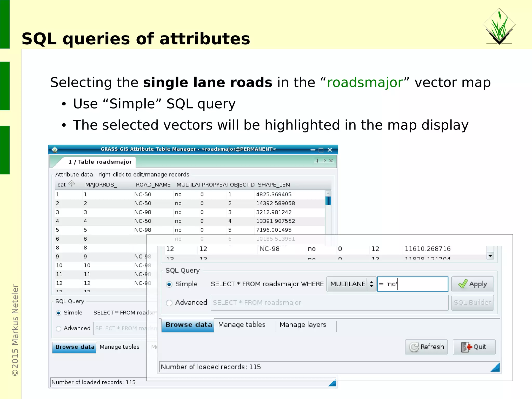Image resolution: width=532 pixels, height=399 pixels.
Task: Click the GRASS icon in the window title bar
Action: click(55, 150)
